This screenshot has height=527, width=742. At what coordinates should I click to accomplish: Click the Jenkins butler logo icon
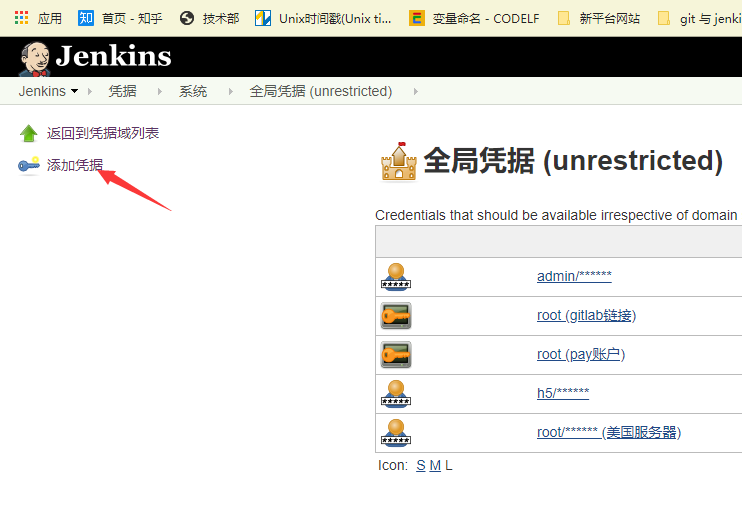(x=35, y=59)
